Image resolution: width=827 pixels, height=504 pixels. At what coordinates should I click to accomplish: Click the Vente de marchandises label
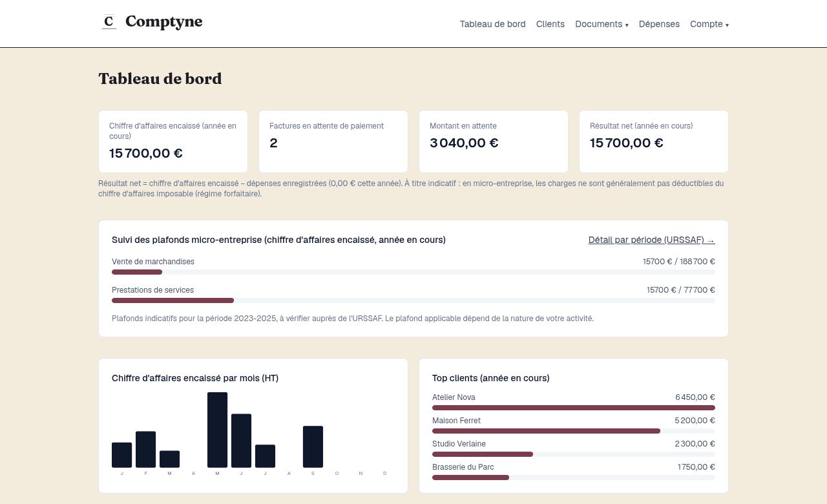point(153,262)
